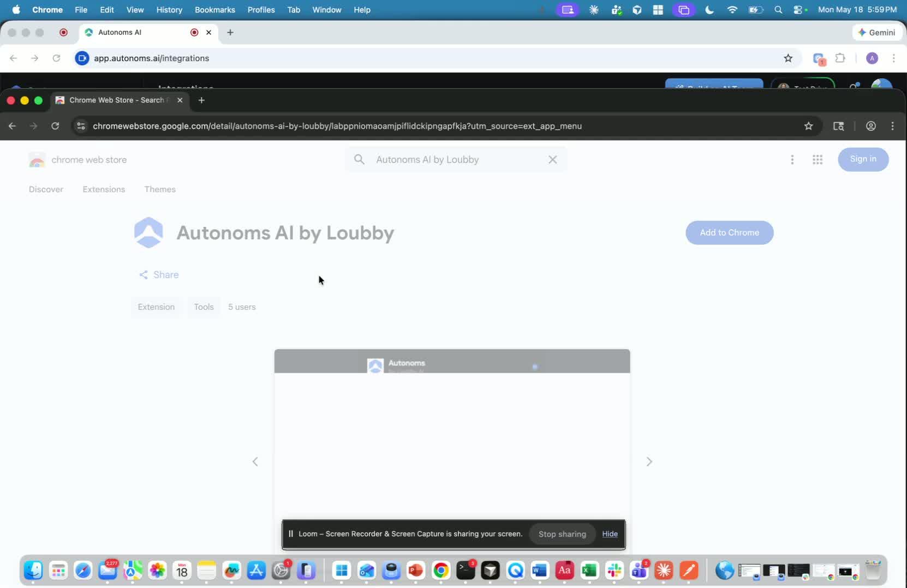
Task: Open three-dot Chrome menu in Autonoms window
Action: (x=893, y=58)
